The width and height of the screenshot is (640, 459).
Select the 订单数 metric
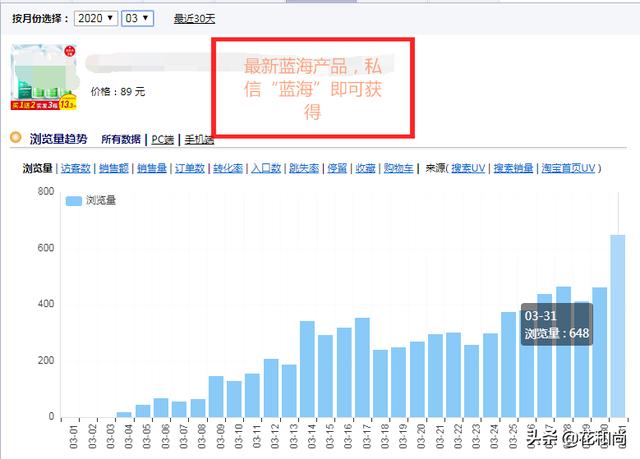coord(190,169)
